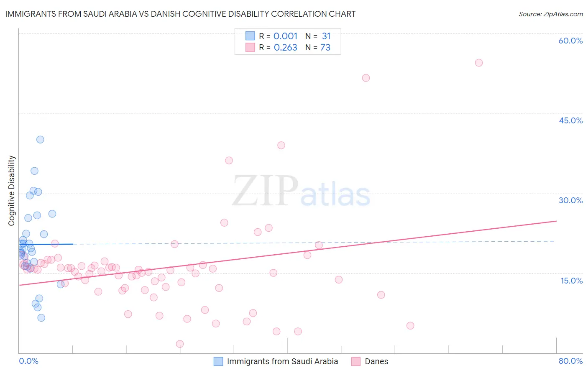Image resolution: width=588 pixels, height=373 pixels.
Task: Select the pink data point near 52%
Action: pos(366,78)
